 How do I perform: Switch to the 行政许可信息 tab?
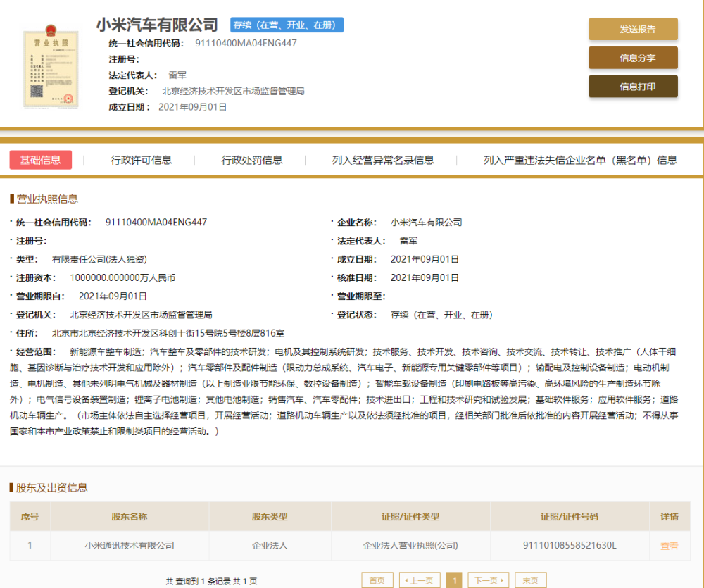(x=141, y=160)
